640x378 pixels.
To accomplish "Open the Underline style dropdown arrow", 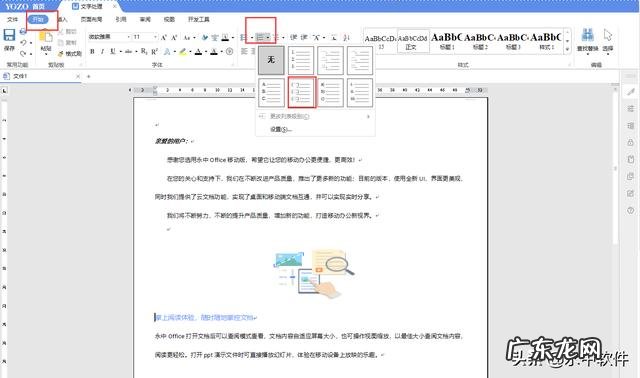I will click(x=121, y=52).
